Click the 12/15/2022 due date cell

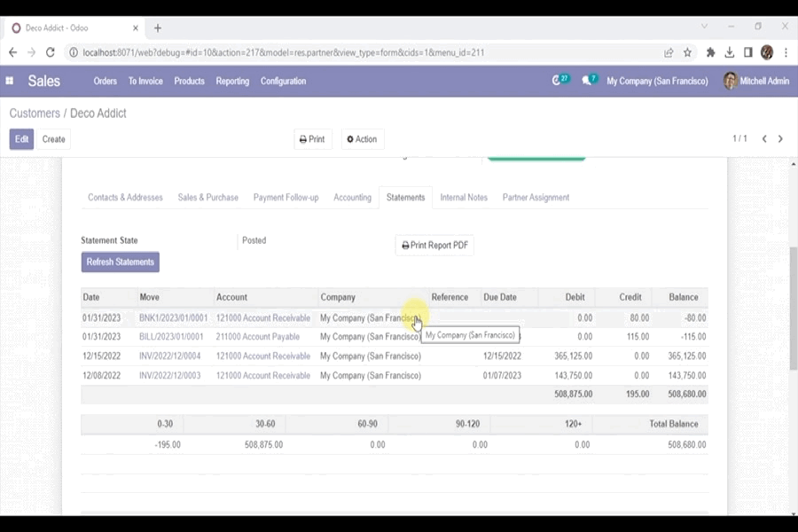(502, 356)
